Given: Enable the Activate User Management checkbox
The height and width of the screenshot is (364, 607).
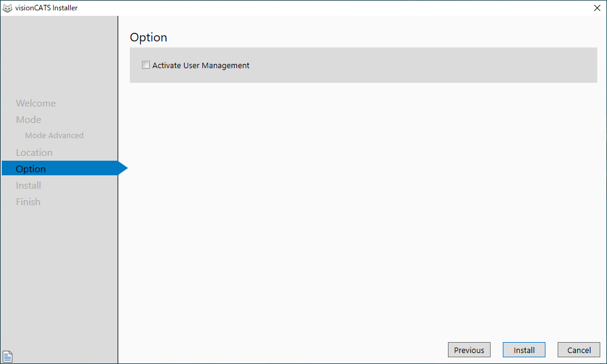Looking at the screenshot, I should [146, 65].
